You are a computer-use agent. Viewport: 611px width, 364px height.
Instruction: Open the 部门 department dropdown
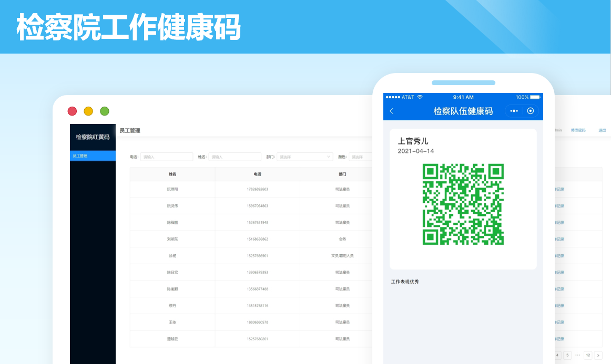305,157
